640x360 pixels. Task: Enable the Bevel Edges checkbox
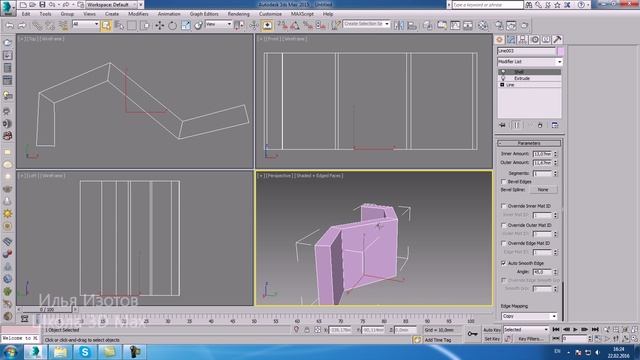(x=503, y=182)
